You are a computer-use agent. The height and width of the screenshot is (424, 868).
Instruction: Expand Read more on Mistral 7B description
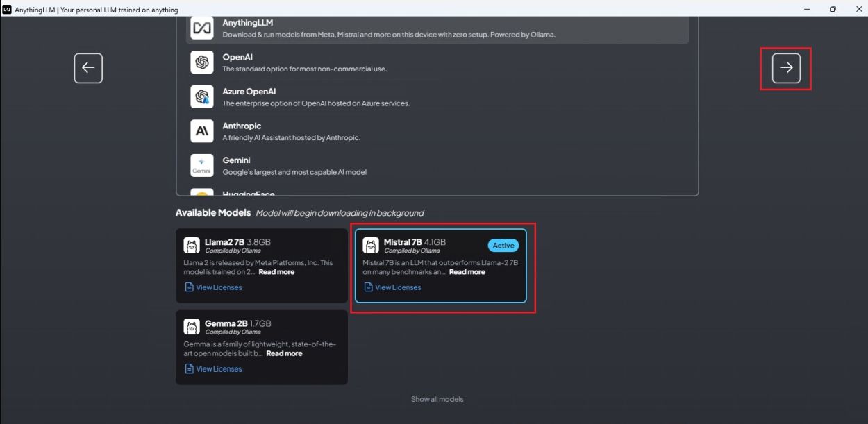click(467, 271)
